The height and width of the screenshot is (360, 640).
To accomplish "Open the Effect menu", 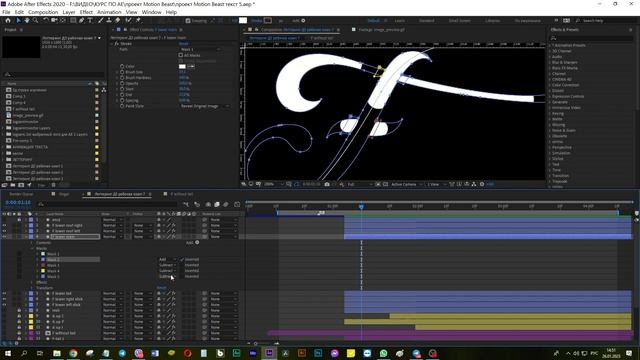I will click(x=86, y=12).
